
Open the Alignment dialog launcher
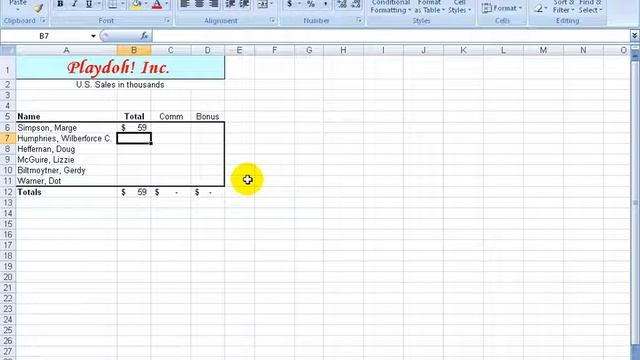[x=273, y=20]
